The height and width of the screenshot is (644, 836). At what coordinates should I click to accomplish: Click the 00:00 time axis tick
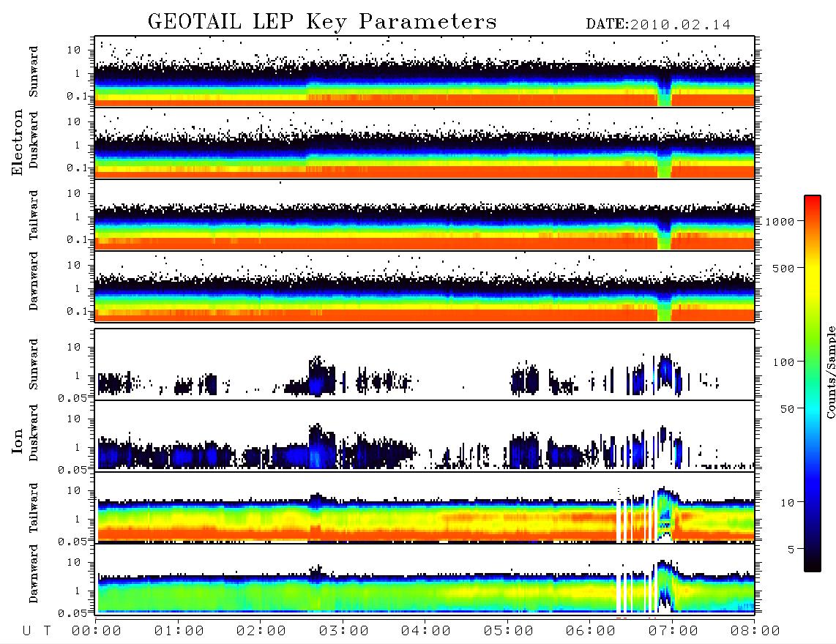(x=96, y=631)
